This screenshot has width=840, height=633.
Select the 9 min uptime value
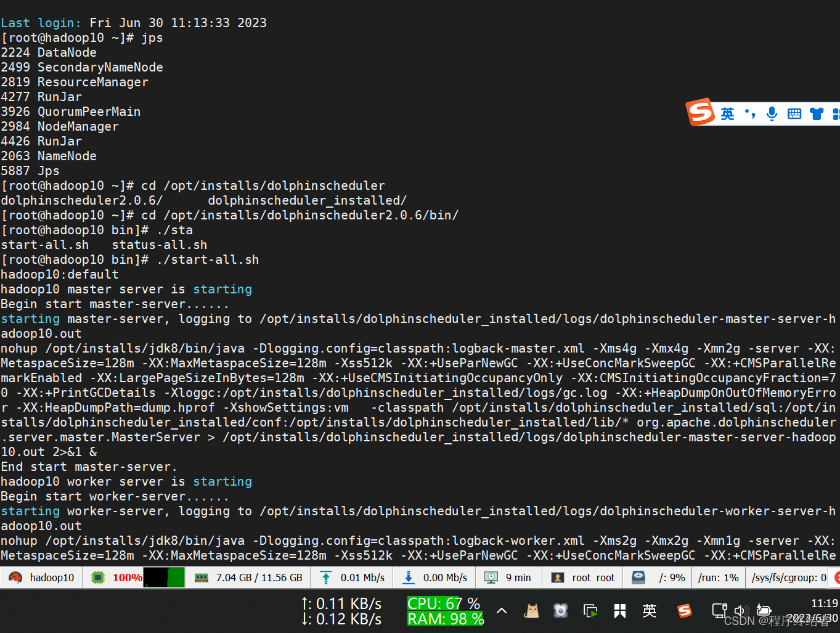pyautogui.click(x=518, y=578)
